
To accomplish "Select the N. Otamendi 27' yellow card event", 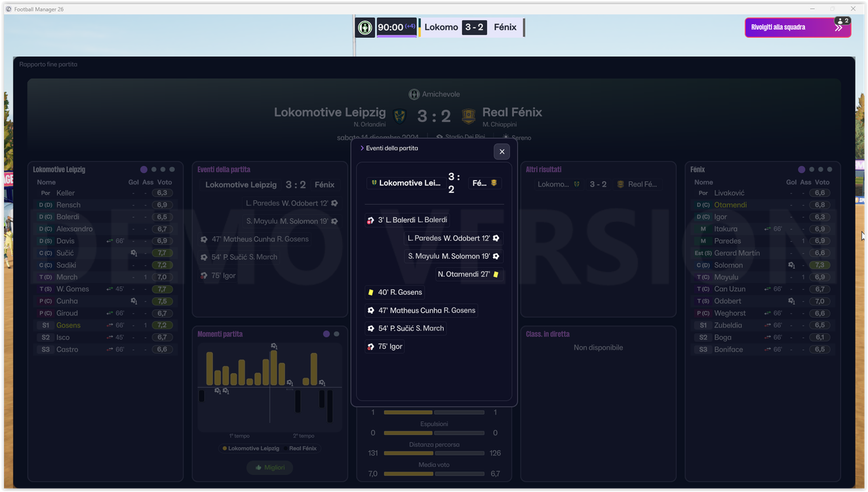I will [x=468, y=274].
